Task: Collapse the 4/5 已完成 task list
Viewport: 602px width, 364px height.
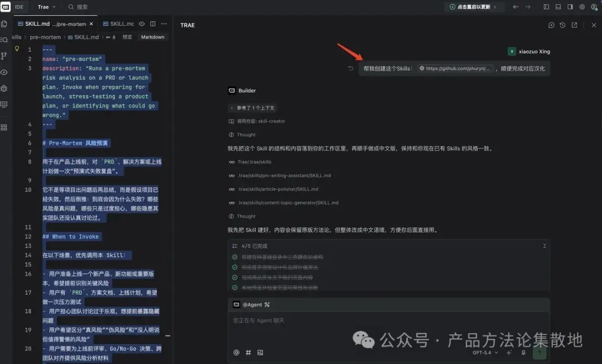Action: [544, 246]
